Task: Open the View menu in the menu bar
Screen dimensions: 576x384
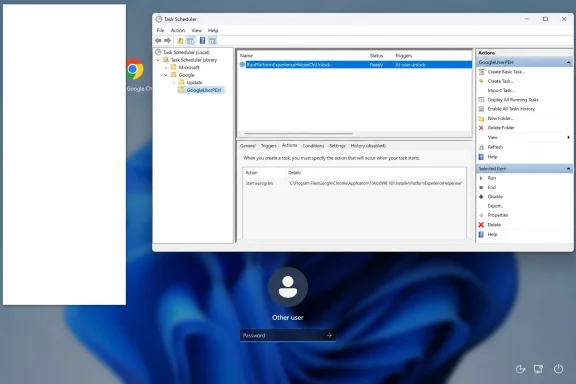Action: [x=197, y=30]
